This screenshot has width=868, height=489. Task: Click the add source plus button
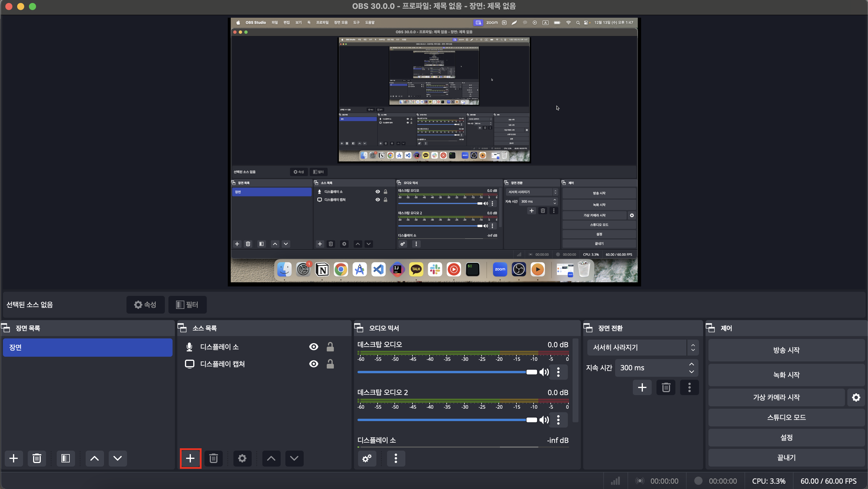click(190, 458)
